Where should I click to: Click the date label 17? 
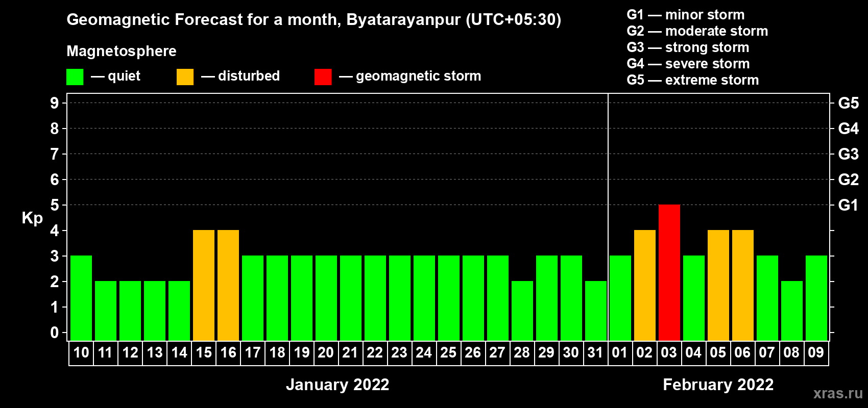pos(253,353)
